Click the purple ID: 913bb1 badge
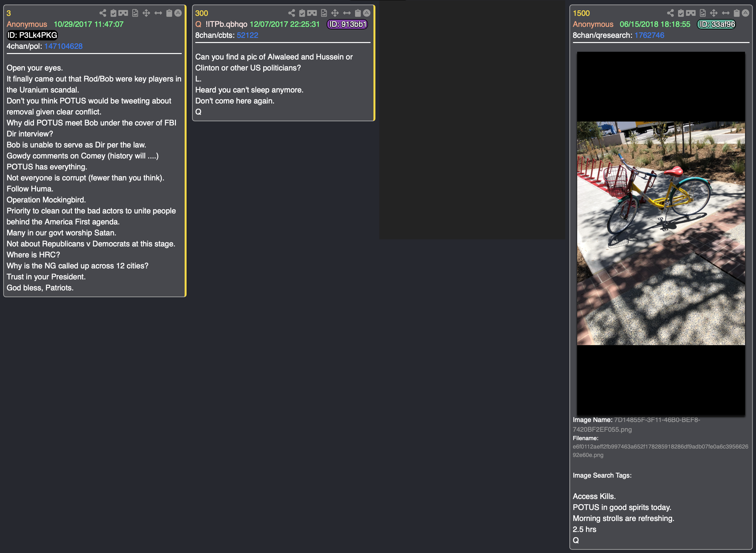The width and height of the screenshot is (756, 553). pyautogui.click(x=347, y=24)
